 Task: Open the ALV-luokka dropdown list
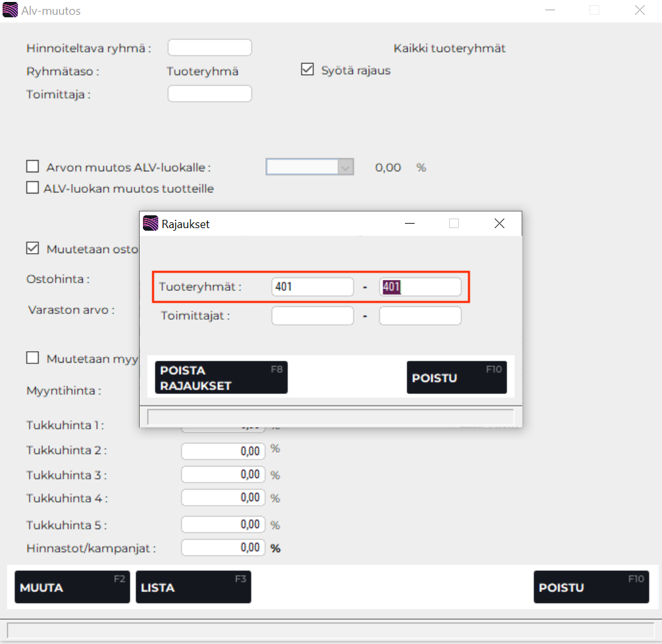point(345,168)
